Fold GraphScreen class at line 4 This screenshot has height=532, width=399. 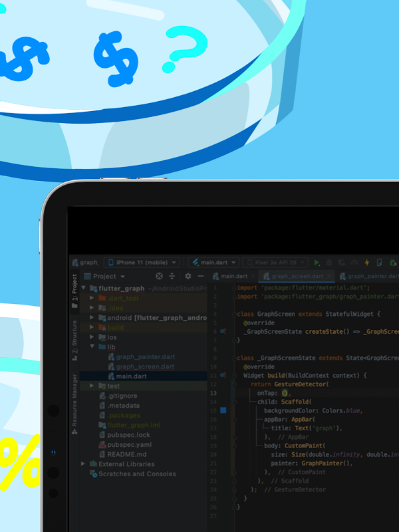tap(234, 314)
